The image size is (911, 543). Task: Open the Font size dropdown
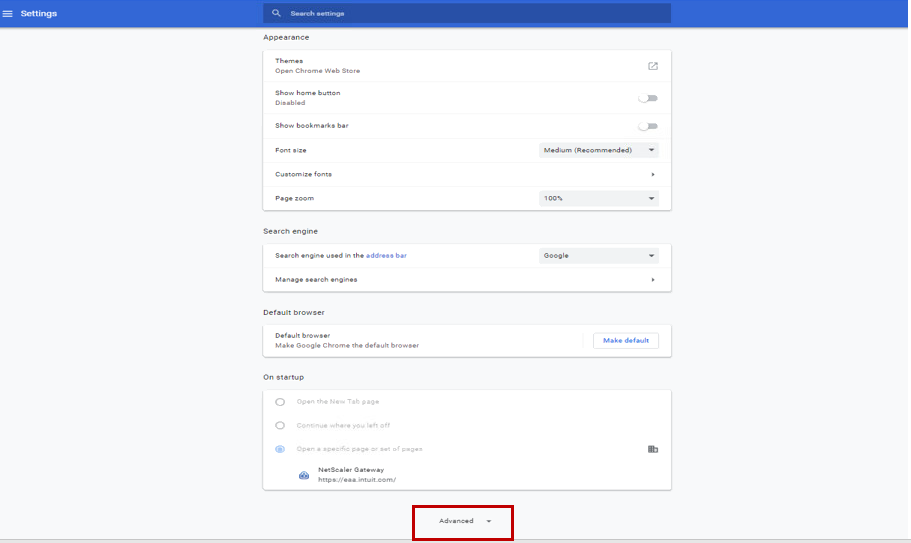coord(598,150)
